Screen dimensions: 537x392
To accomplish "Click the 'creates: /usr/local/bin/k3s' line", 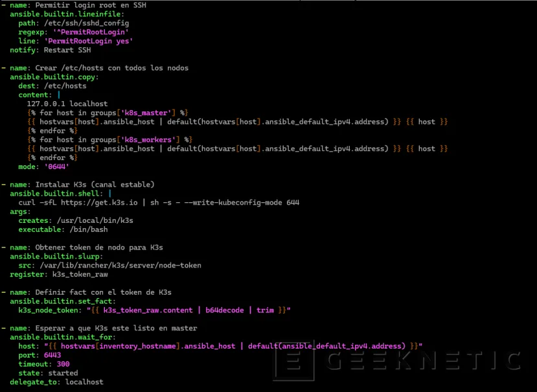I will pyautogui.click(x=76, y=220).
